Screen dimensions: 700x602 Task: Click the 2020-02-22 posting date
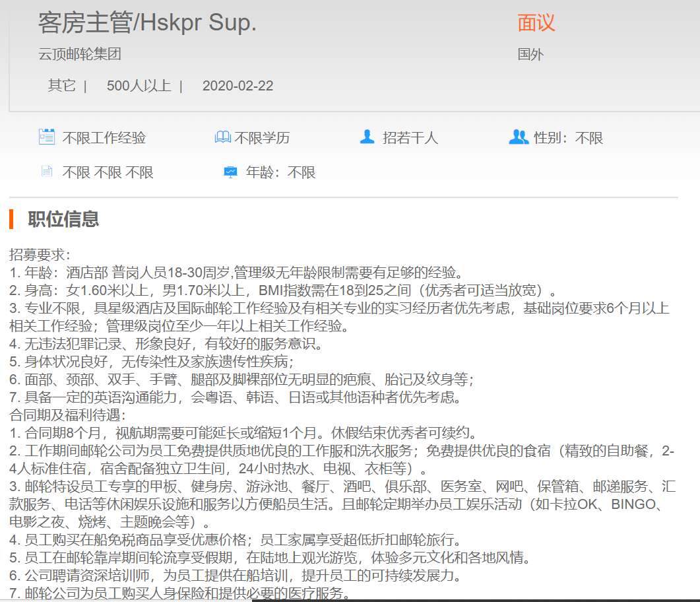[238, 86]
